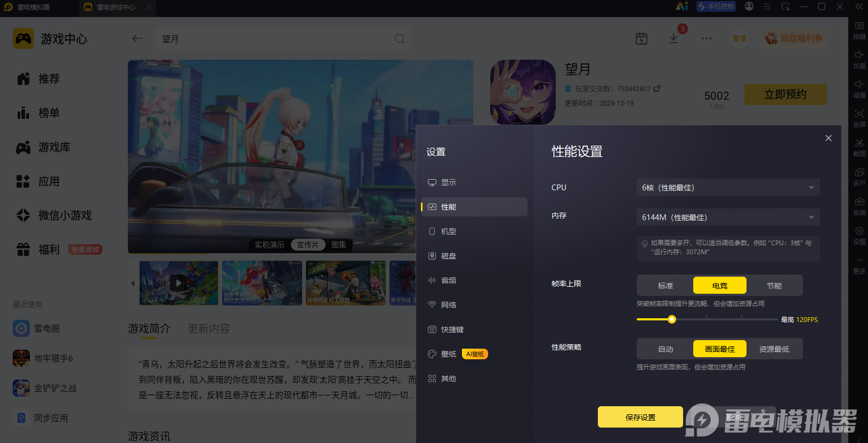Go to 游戏库 in game center sidebar
The width and height of the screenshot is (868, 443).
pos(44,147)
